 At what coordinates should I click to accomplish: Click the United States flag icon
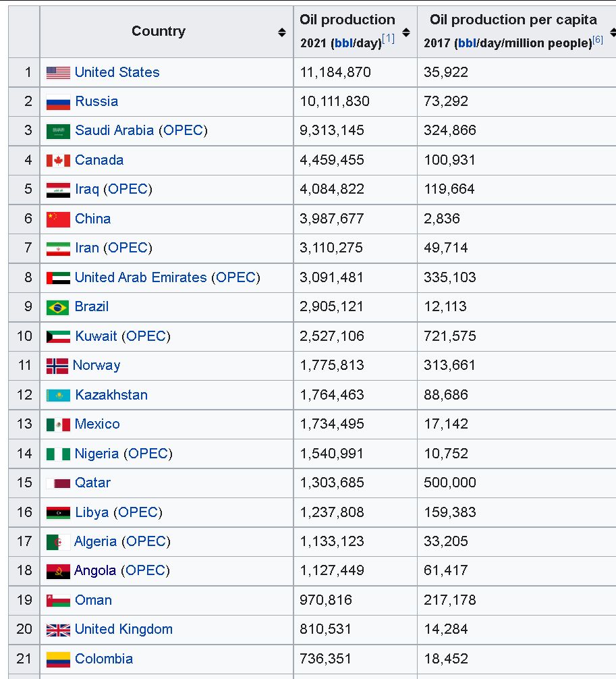pos(58,73)
